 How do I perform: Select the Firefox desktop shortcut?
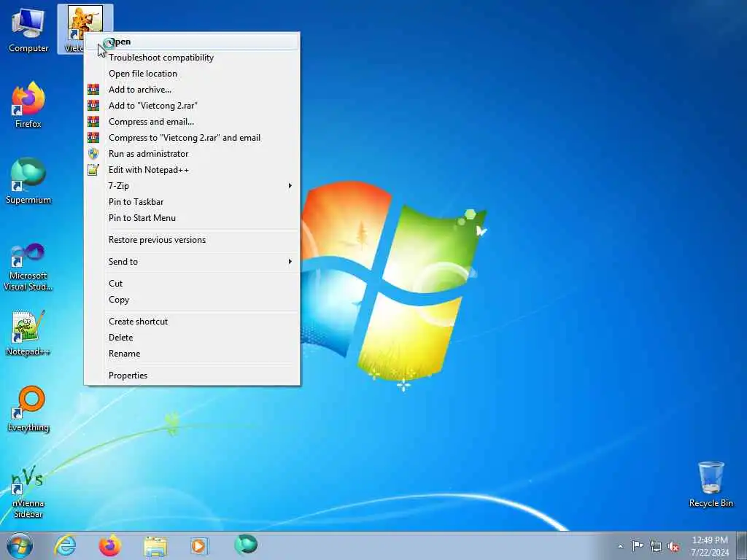[x=28, y=105]
